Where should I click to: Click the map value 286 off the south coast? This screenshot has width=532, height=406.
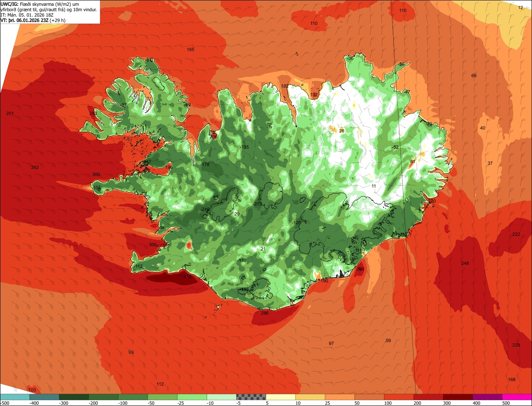tap(265, 313)
